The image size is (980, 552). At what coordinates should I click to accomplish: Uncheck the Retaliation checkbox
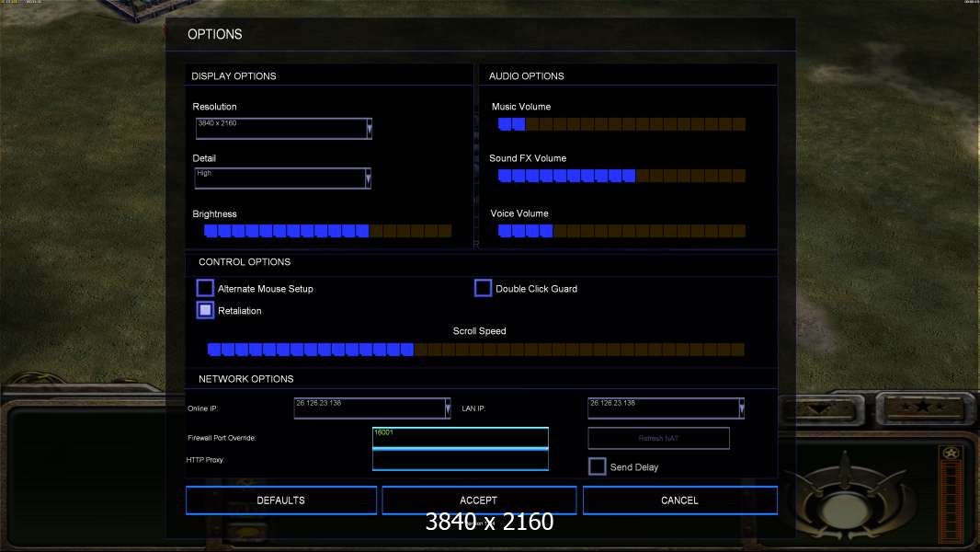[206, 311]
